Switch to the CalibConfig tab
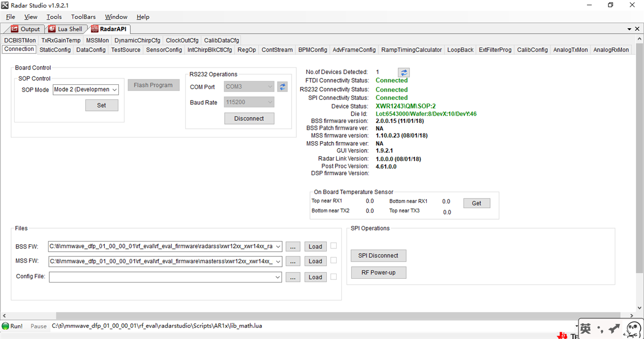The height and width of the screenshot is (339, 644). point(532,50)
